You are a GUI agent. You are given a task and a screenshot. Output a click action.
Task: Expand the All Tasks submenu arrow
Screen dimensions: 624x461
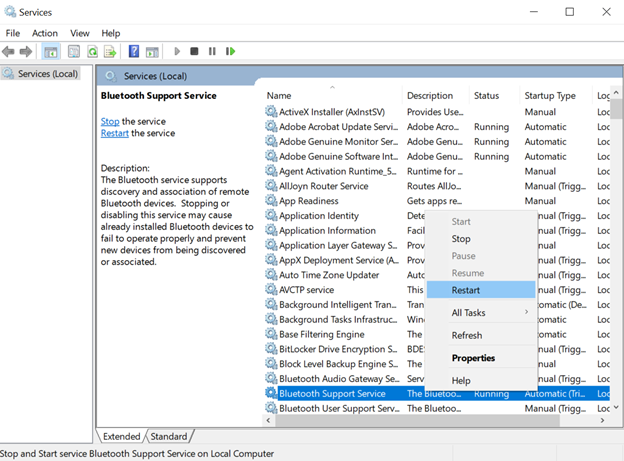coord(526,312)
